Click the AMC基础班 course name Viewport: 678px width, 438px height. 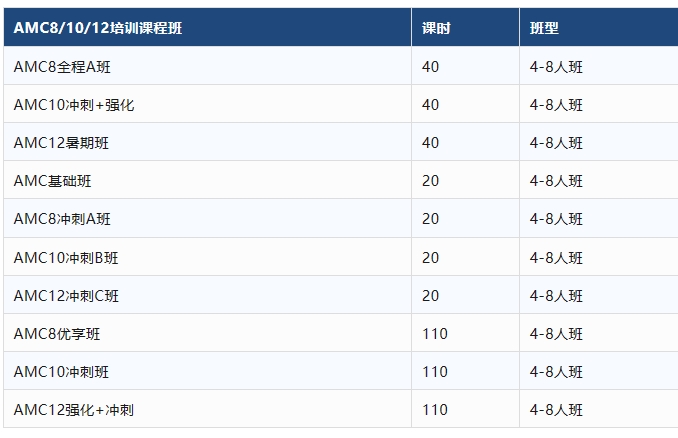(53, 181)
